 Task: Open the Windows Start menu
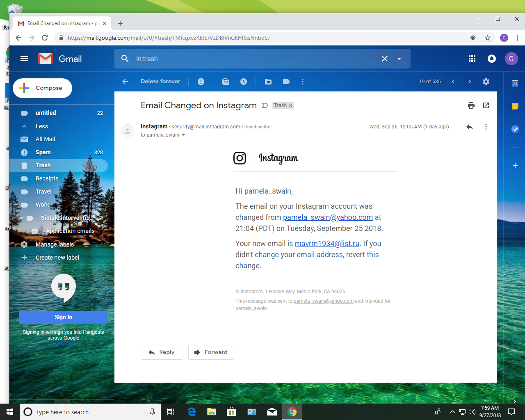(x=10, y=412)
